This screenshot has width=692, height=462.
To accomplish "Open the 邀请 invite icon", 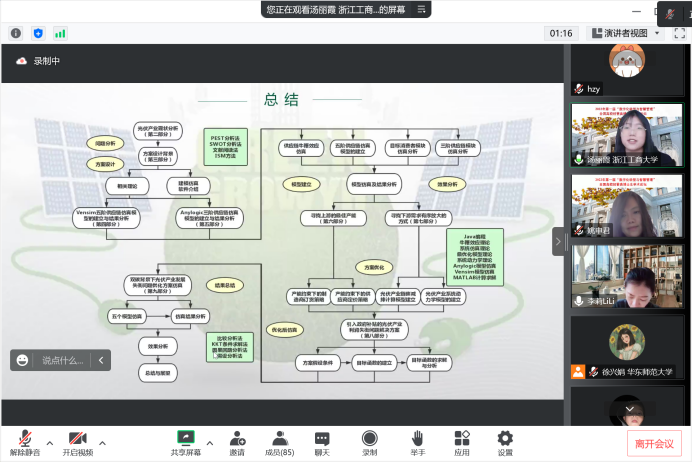I will [237, 443].
